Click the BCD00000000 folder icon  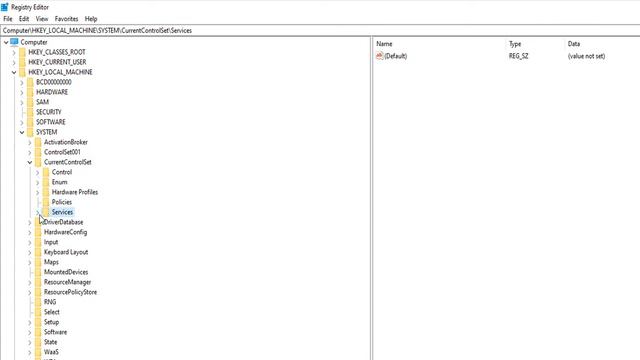30,82
